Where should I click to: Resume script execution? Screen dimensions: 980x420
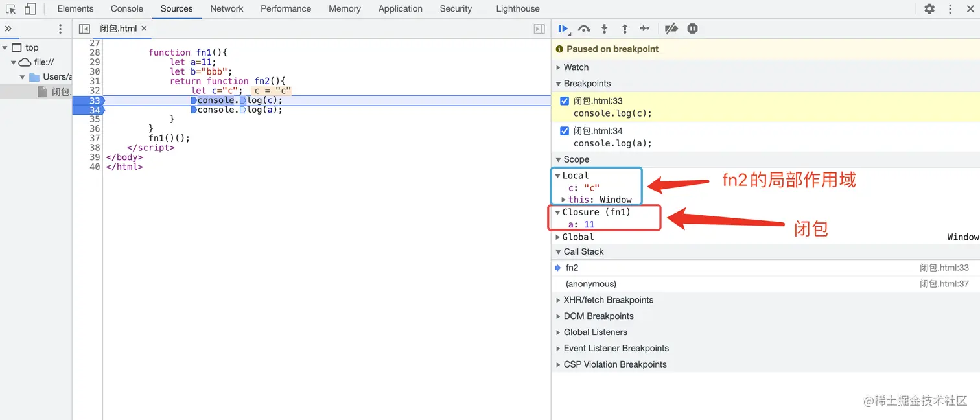point(564,29)
